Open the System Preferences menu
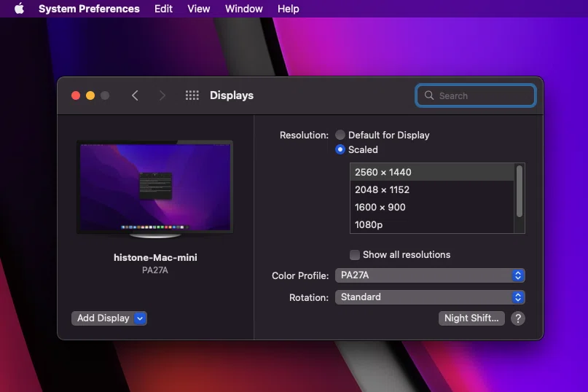This screenshot has width=588, height=392. pyautogui.click(x=89, y=9)
